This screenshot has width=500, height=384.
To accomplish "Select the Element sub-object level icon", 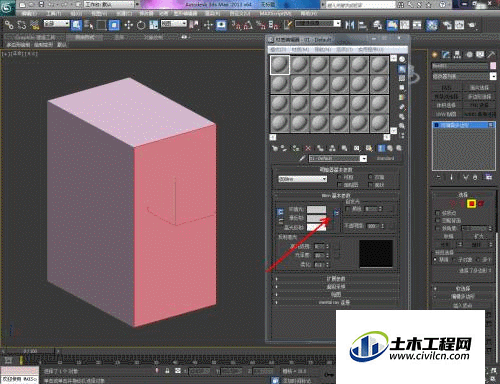I will [x=481, y=203].
